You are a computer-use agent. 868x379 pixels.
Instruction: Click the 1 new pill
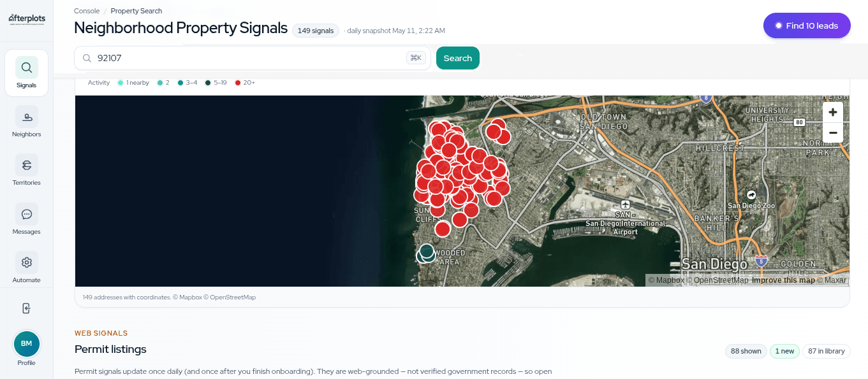click(x=784, y=351)
